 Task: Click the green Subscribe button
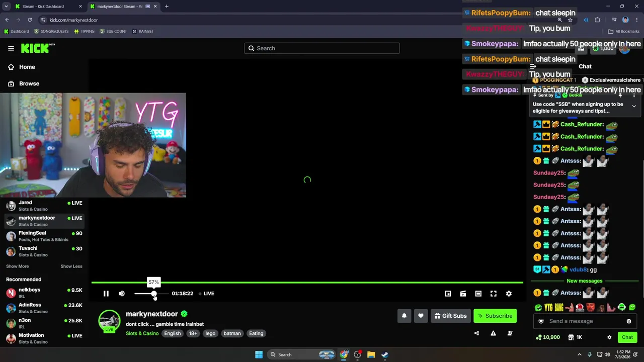[495, 316]
